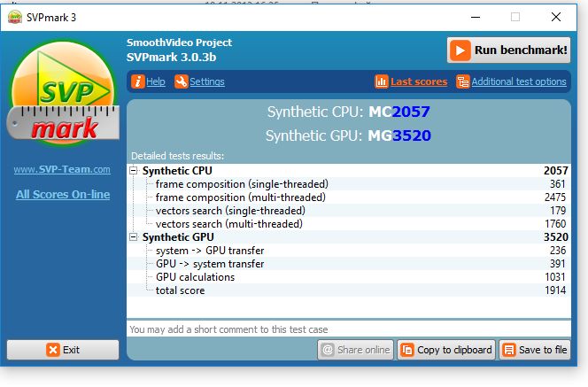Open the Help link
This screenshot has height=387, width=588.
pos(156,81)
